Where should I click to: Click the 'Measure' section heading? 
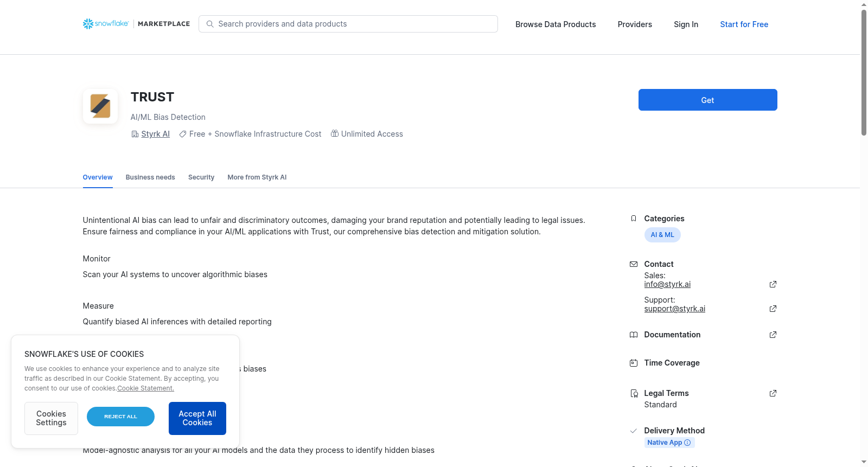point(98,306)
